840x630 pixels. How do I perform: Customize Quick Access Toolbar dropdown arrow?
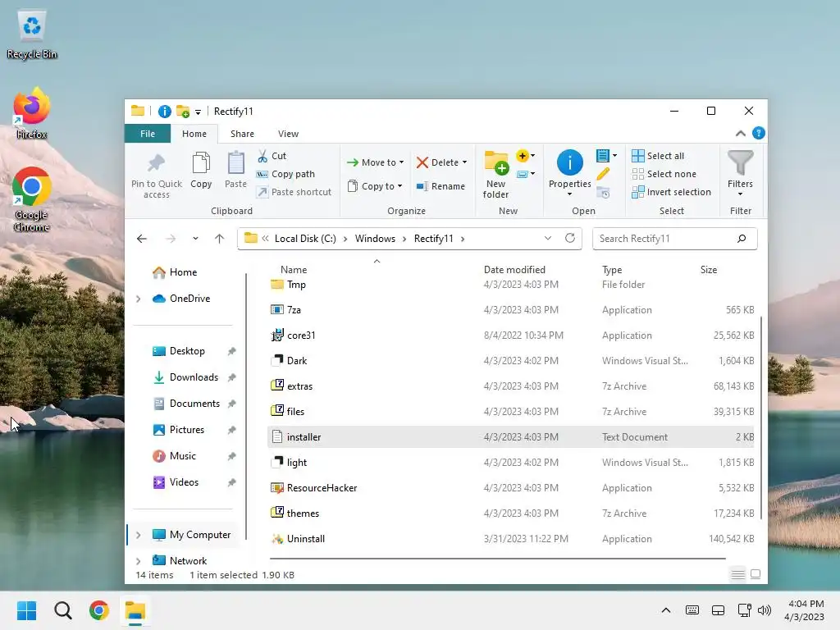pyautogui.click(x=199, y=112)
